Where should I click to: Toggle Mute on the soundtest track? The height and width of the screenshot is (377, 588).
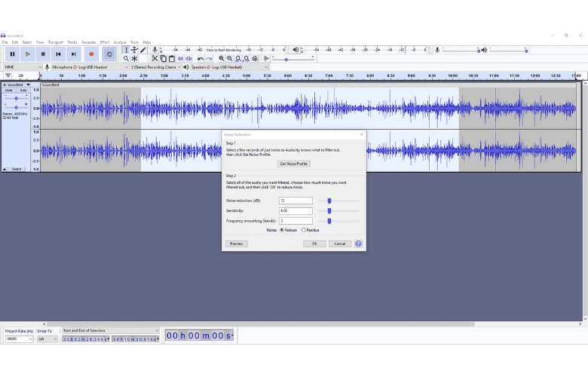click(x=9, y=90)
